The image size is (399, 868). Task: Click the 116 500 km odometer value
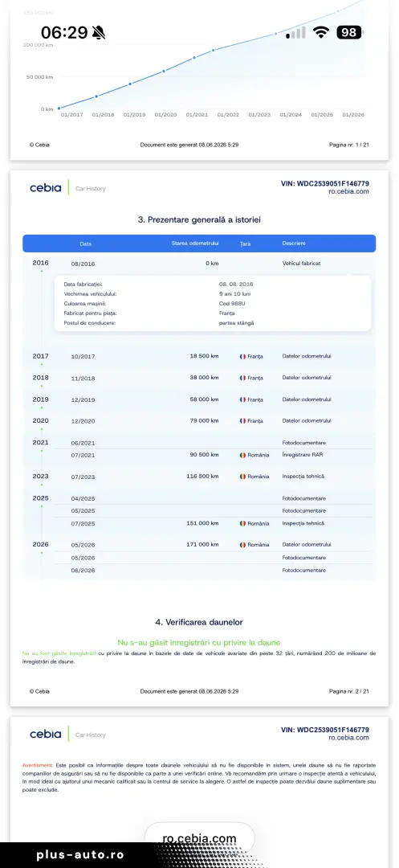pyautogui.click(x=202, y=476)
